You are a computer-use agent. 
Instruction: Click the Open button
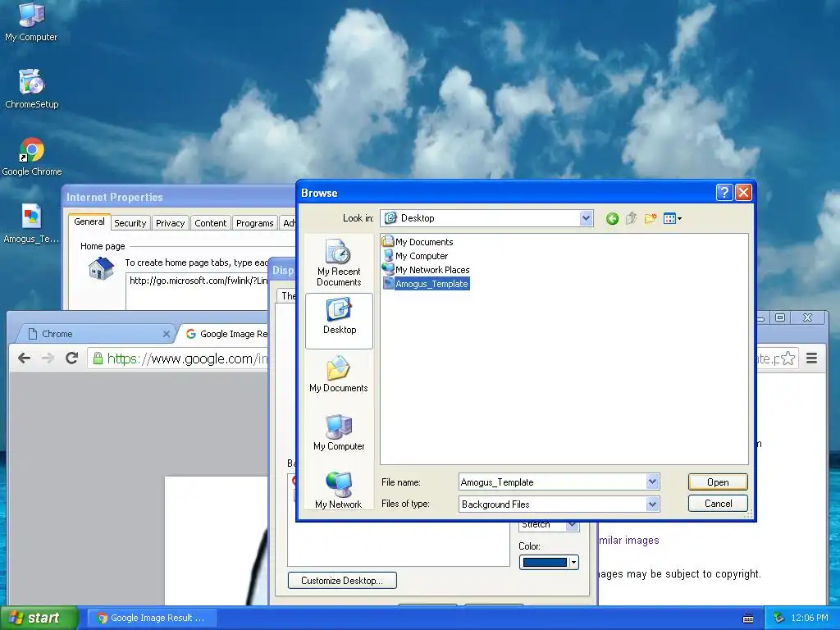pos(718,482)
